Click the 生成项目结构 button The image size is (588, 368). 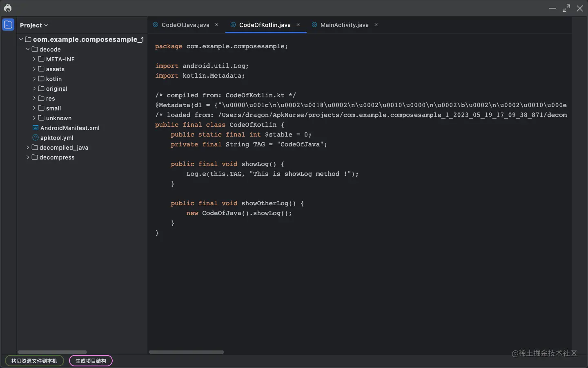pyautogui.click(x=91, y=361)
